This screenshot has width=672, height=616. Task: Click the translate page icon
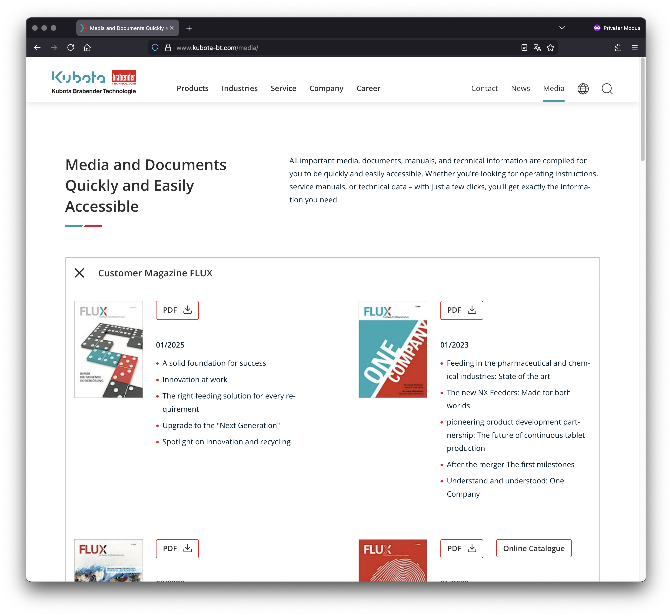point(537,48)
